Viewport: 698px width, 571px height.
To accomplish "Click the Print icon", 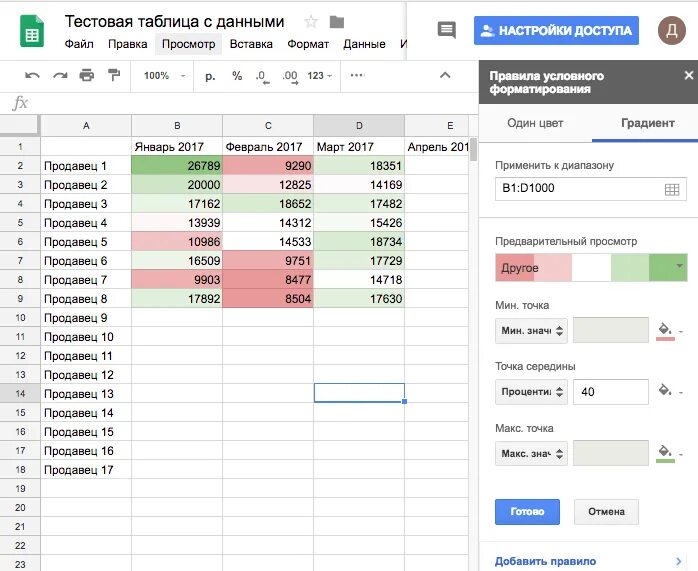I will coord(87,75).
